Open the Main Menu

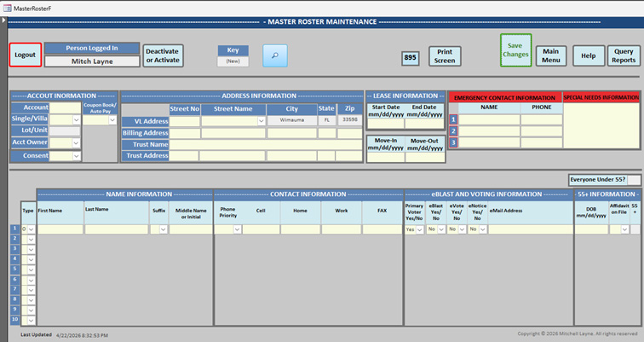551,56
